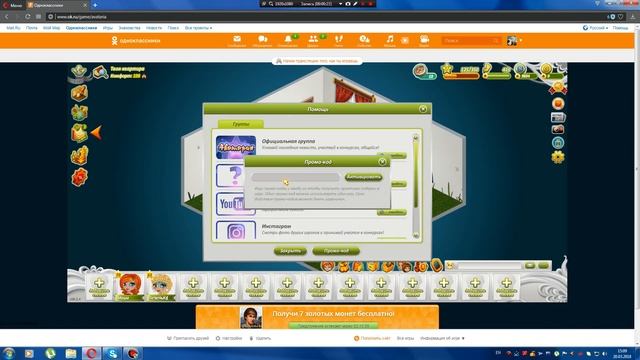The width and height of the screenshot is (640, 360).
Task: Open Windows Start button
Action: [8, 353]
